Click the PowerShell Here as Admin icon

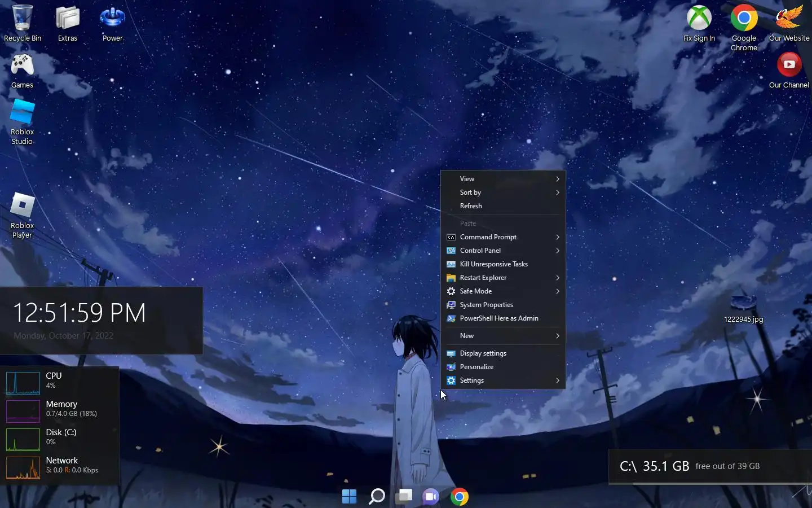click(x=451, y=318)
